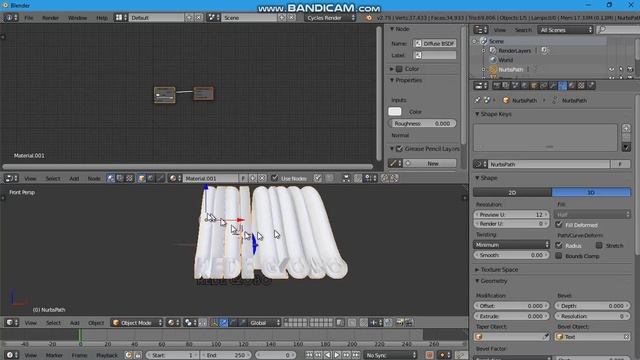The height and width of the screenshot is (360, 640).
Task: Jump to timeline start frame
Action: tap(309, 355)
